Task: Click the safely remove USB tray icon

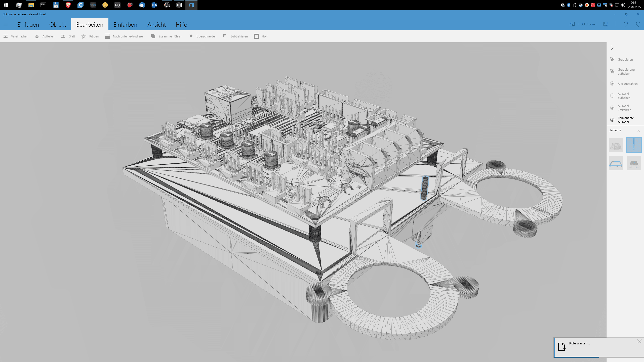Action: click(575, 5)
